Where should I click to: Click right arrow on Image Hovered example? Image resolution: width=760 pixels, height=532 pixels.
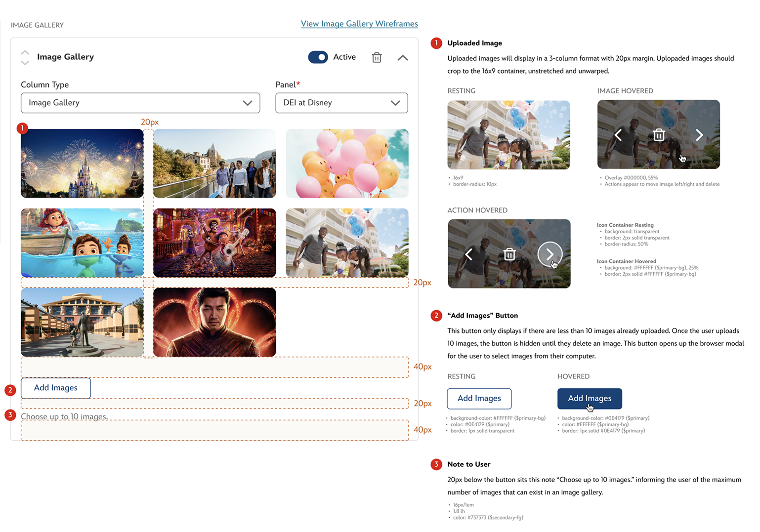coord(699,135)
